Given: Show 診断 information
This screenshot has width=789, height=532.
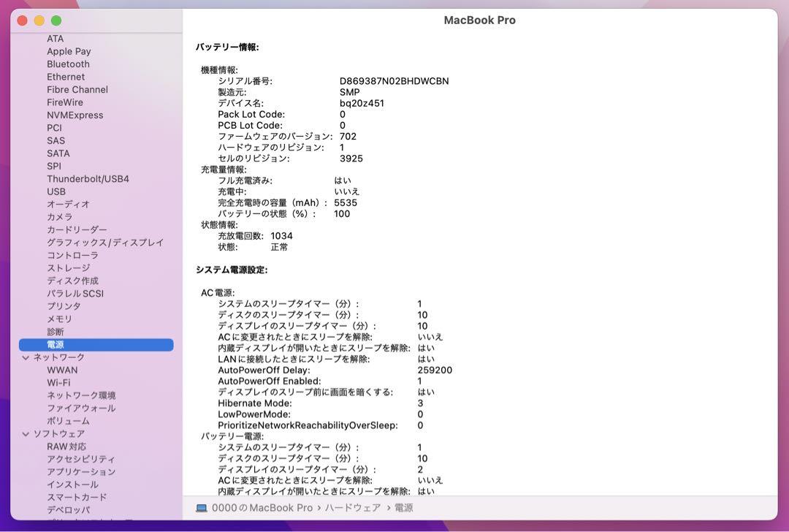Looking at the screenshot, I should (56, 332).
